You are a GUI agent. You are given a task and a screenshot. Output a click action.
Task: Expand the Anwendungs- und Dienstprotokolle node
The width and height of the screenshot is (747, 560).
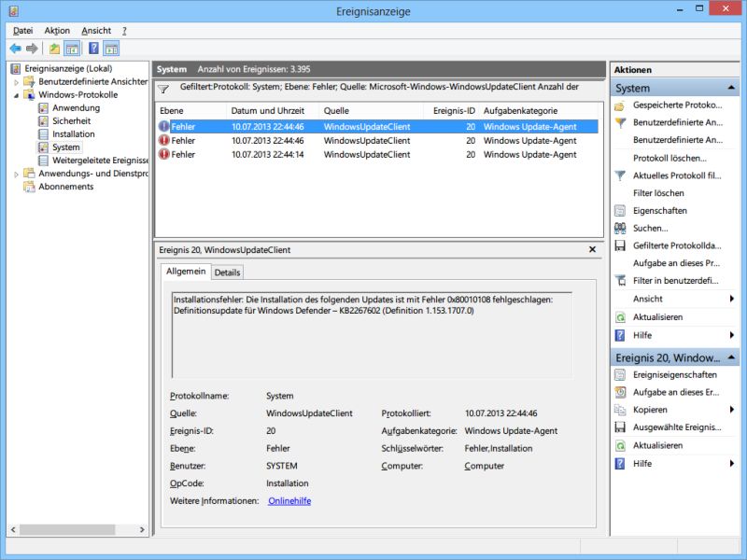tap(17, 175)
